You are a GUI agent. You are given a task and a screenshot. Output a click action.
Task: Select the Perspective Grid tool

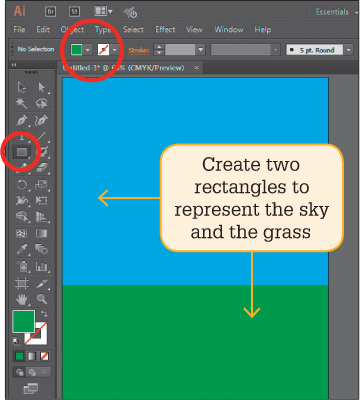(x=41, y=217)
